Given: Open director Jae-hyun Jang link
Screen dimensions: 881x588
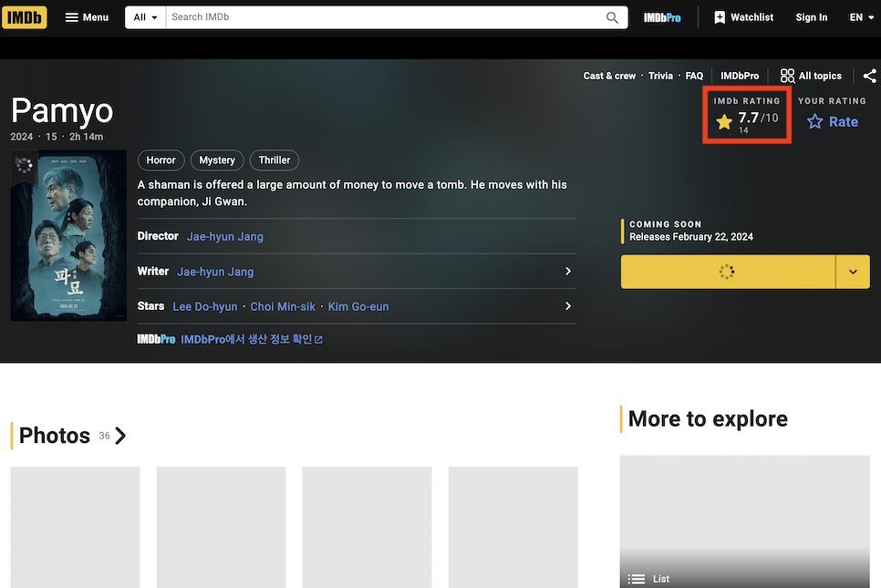Looking at the screenshot, I should pos(224,236).
